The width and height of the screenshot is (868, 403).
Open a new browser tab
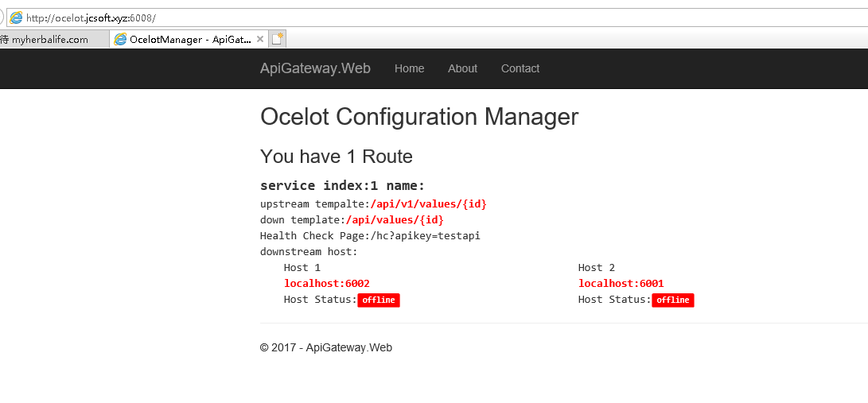point(277,38)
